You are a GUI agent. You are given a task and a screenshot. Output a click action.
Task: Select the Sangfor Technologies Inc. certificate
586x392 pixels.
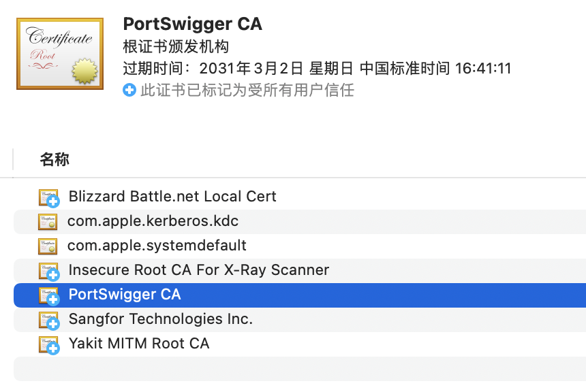click(x=160, y=319)
